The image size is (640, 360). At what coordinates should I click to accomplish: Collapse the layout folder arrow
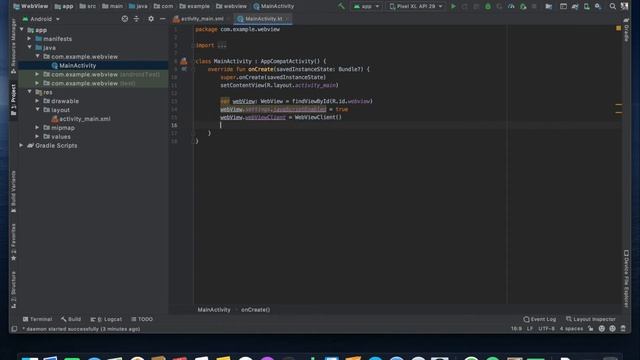click(x=37, y=110)
